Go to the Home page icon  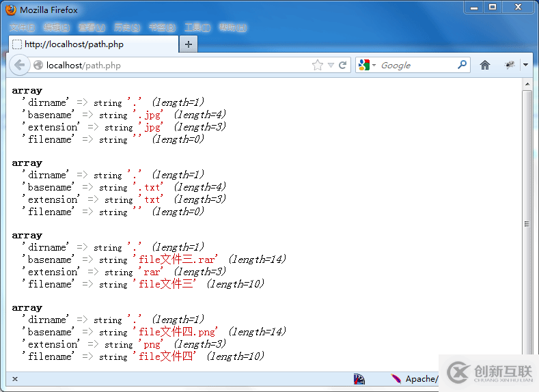tap(485, 65)
